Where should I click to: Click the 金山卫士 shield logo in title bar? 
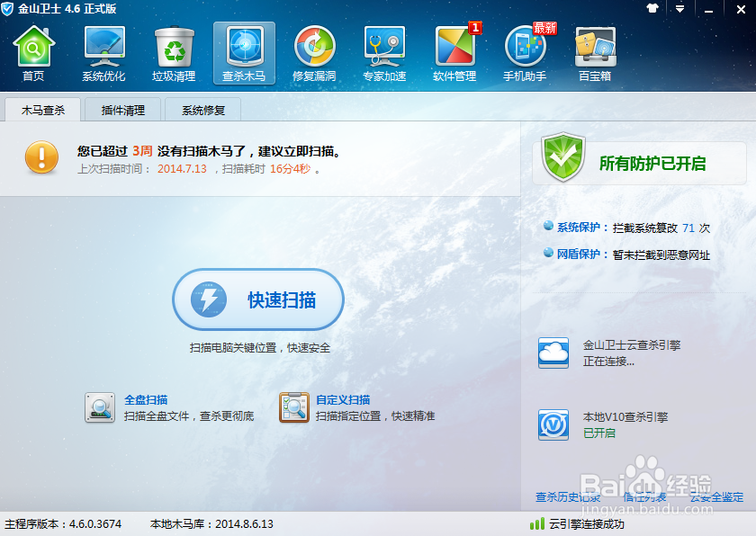pyautogui.click(x=7, y=9)
